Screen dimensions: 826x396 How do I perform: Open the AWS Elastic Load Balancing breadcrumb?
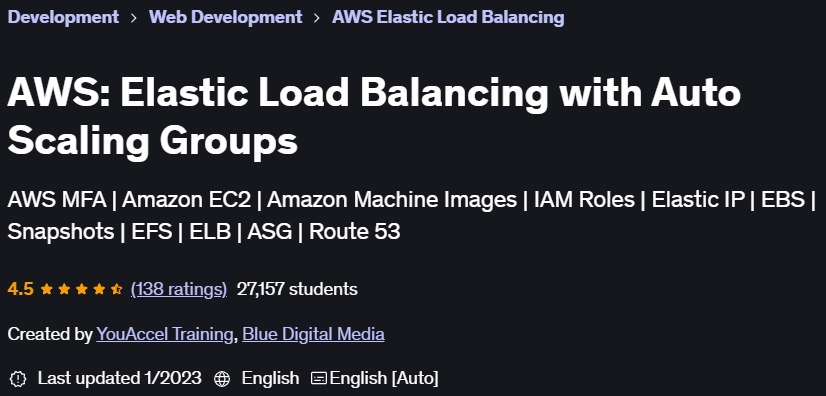(448, 17)
